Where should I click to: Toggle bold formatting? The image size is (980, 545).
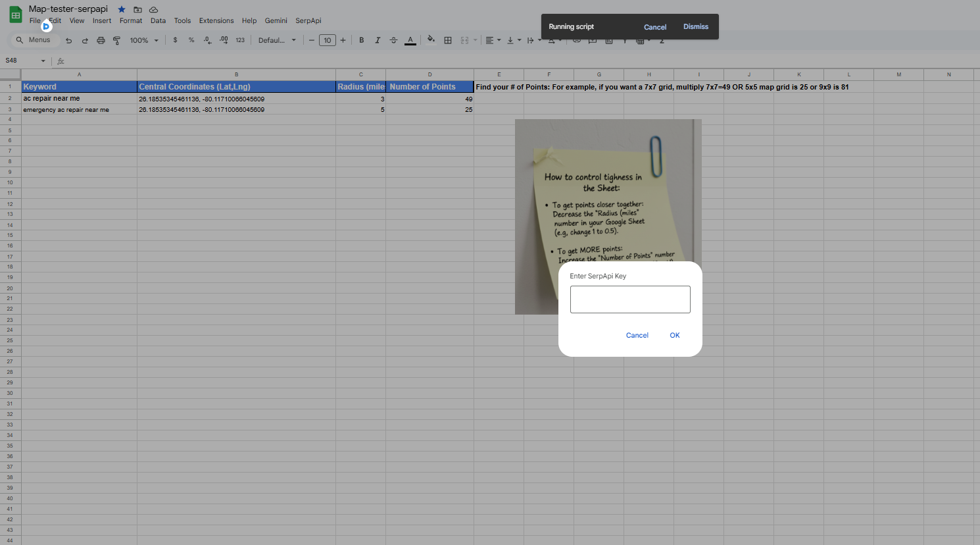pos(361,40)
